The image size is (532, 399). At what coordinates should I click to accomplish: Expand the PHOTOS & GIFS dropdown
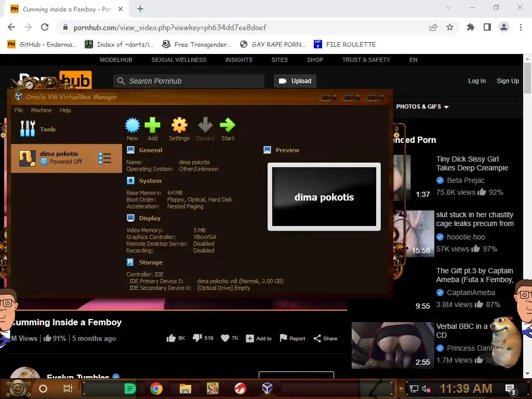(x=422, y=107)
